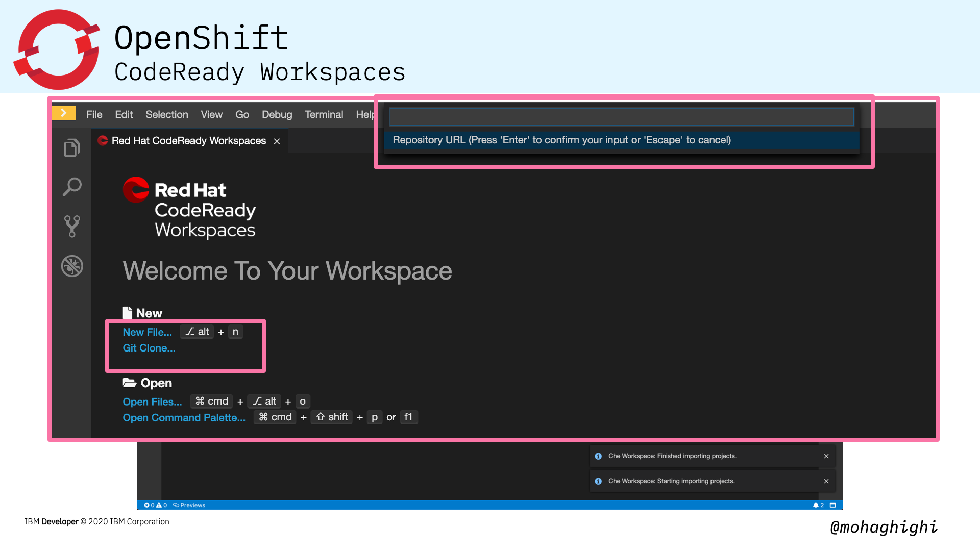Open the Source Control branch icon
The image size is (980, 551).
(72, 226)
